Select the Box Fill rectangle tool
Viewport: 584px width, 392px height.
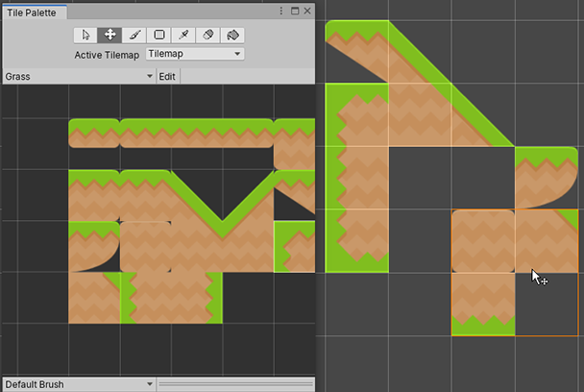click(x=158, y=35)
